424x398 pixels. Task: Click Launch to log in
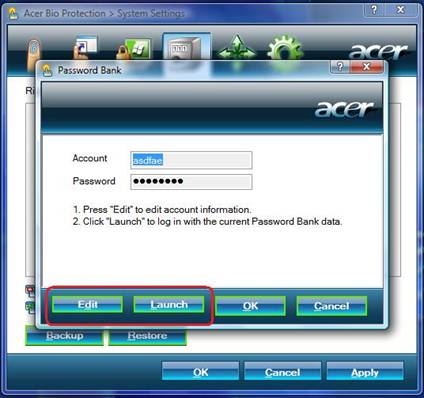(169, 305)
